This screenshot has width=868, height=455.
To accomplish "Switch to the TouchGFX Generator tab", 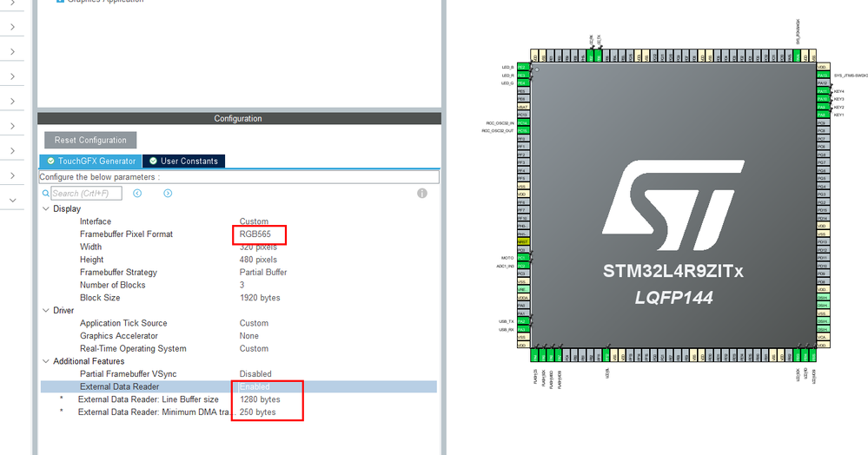I will coord(90,162).
